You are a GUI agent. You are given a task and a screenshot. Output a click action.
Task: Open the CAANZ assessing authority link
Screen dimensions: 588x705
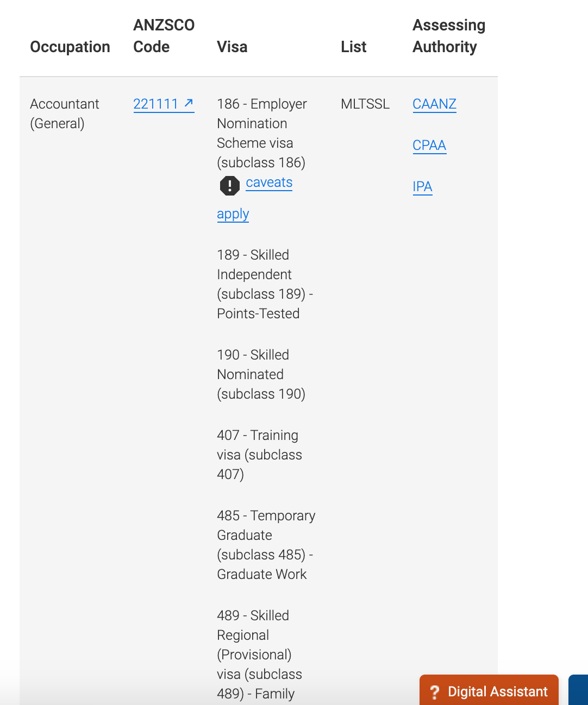[434, 104]
